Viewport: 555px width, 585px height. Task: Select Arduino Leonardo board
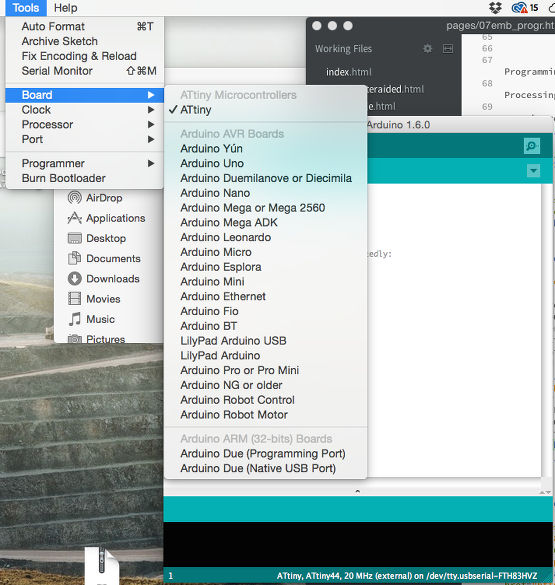[x=266, y=237]
